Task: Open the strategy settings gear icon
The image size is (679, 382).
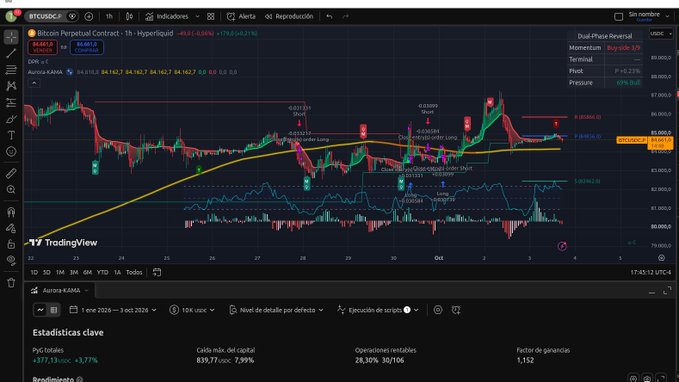Action: (438, 310)
